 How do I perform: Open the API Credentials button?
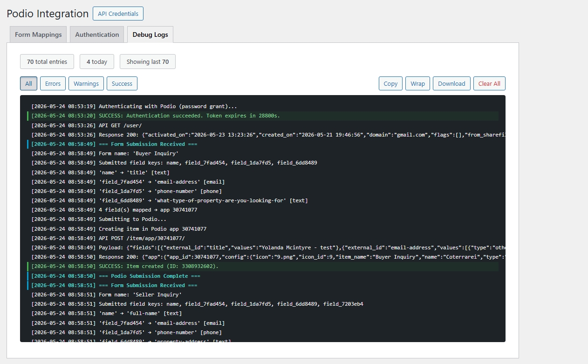[x=118, y=14]
